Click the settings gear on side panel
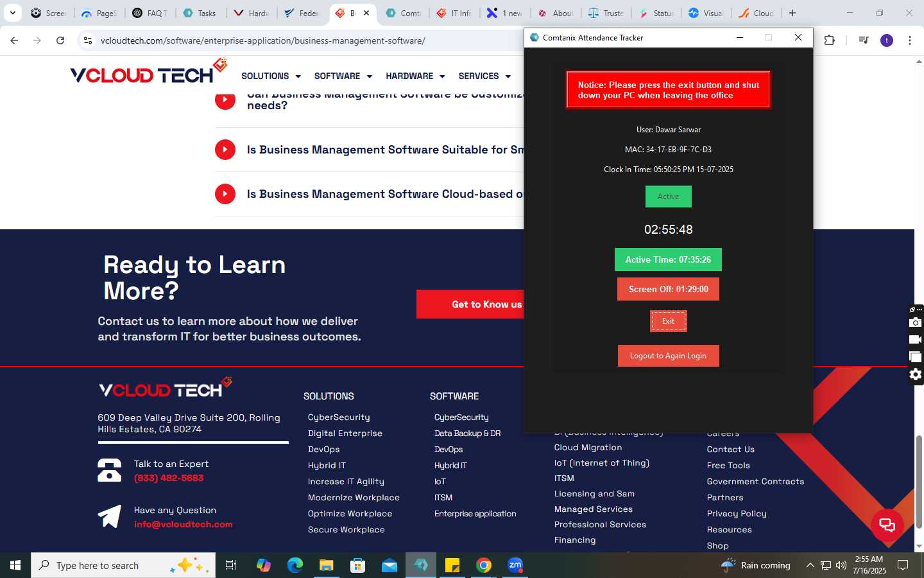Screen dimensions: 924x578 point(916,374)
